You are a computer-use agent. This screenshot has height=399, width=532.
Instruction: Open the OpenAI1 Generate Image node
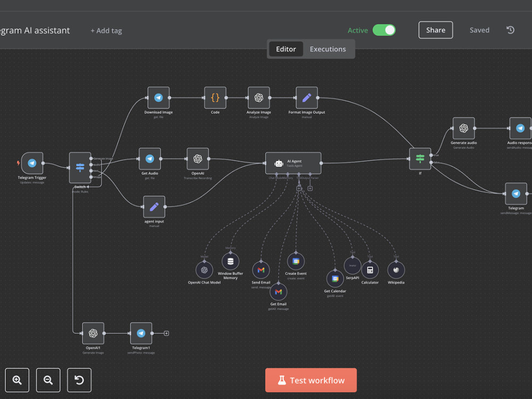click(93, 333)
